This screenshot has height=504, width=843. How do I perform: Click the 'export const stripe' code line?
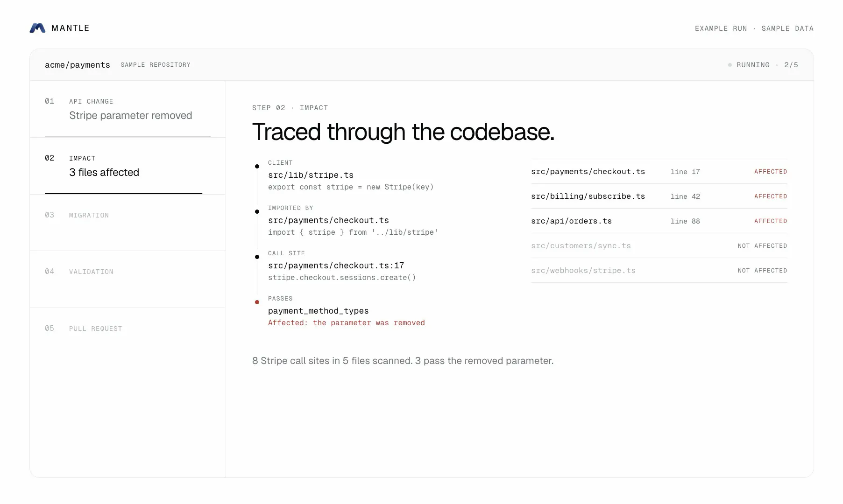tap(351, 187)
